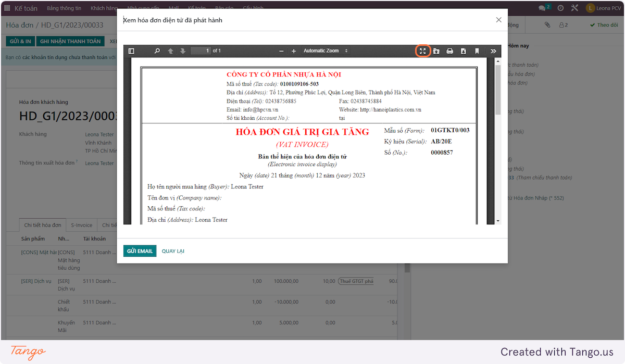Open file icon in PDF toolbar
The width and height of the screenshot is (625, 364).
[x=436, y=51]
